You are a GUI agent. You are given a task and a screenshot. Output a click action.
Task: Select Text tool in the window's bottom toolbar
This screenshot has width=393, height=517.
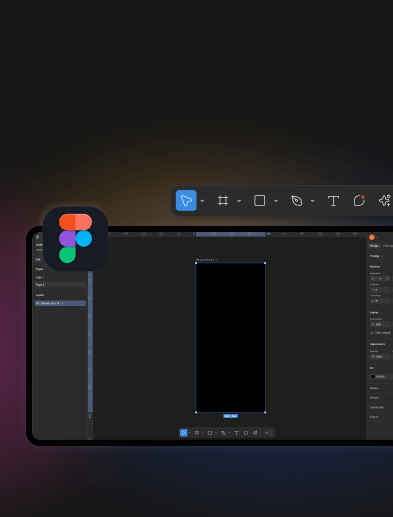tap(236, 433)
